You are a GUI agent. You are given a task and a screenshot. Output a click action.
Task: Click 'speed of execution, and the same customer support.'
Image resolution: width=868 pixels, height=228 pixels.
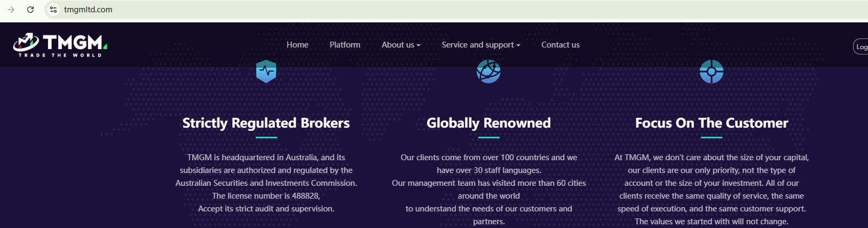pos(712,209)
